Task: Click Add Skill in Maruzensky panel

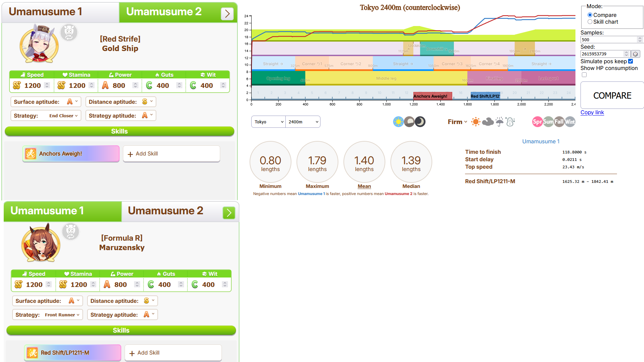Action: coord(173,353)
